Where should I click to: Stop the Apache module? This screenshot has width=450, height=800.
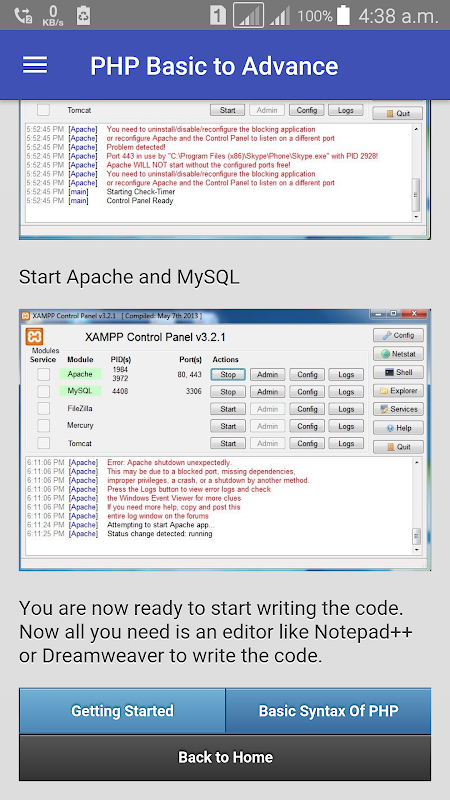(228, 374)
